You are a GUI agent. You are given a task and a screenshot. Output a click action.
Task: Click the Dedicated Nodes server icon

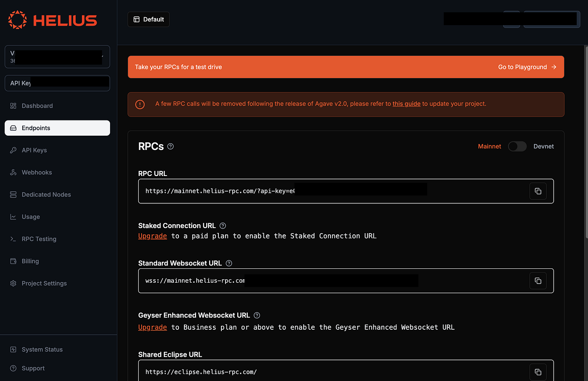coord(13,194)
